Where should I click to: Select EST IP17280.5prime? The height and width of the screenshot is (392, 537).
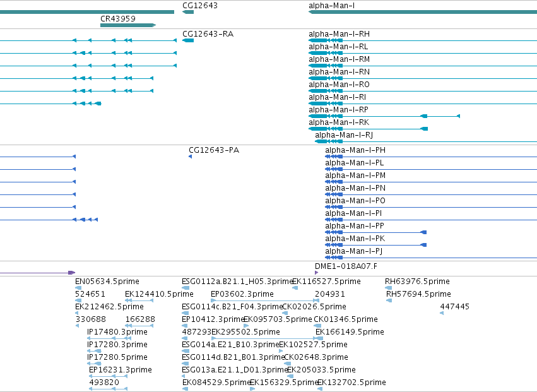(117, 357)
